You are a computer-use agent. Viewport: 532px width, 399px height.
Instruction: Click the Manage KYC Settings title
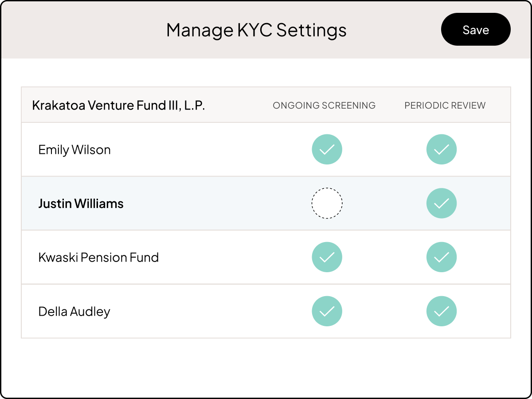256,30
